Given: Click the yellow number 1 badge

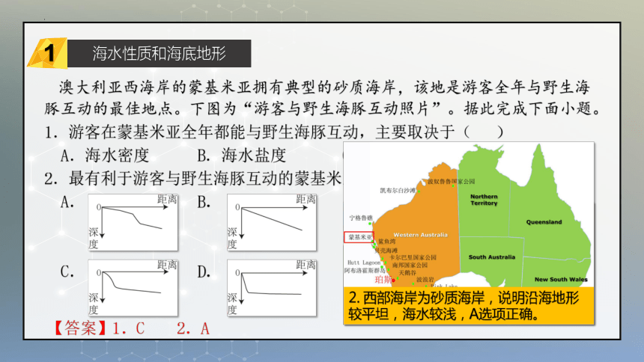Looking at the screenshot, I should point(48,53).
